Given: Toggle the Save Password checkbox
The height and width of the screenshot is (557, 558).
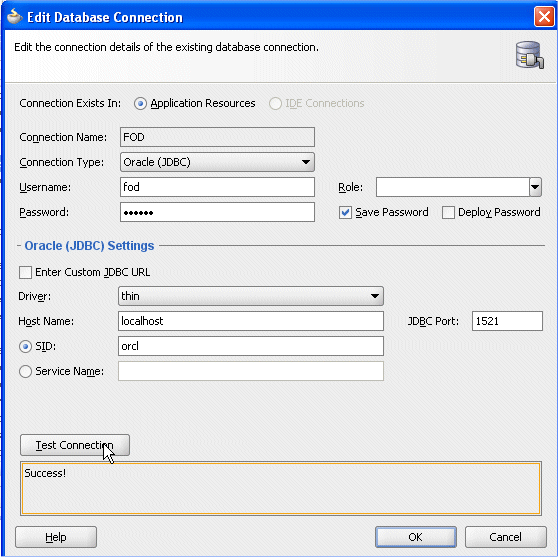Looking at the screenshot, I should (x=345, y=212).
